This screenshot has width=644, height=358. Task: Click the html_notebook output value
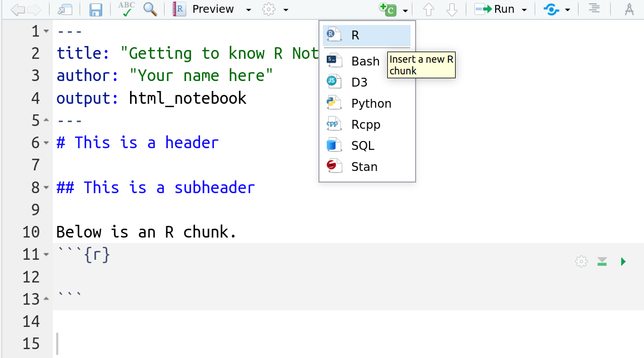(187, 98)
